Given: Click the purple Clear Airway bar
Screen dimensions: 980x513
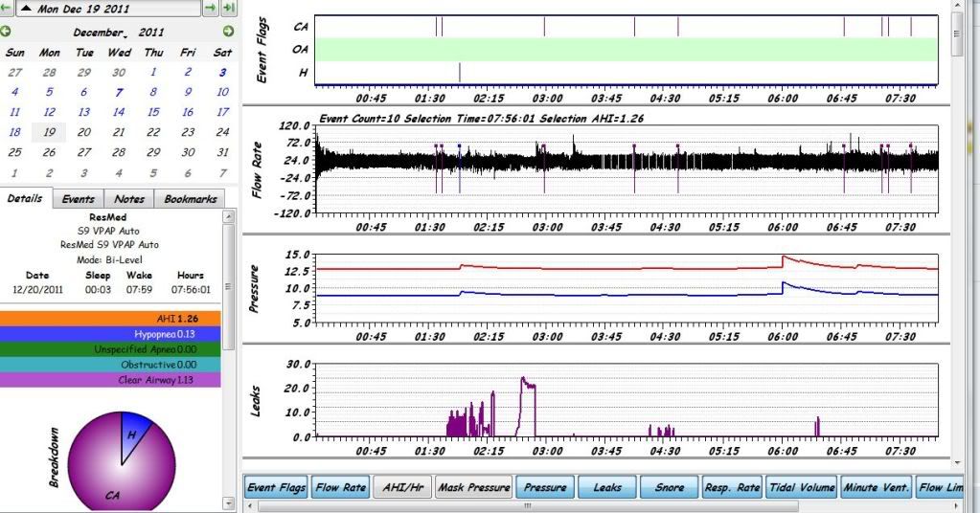Looking at the screenshot, I should click(110, 380).
